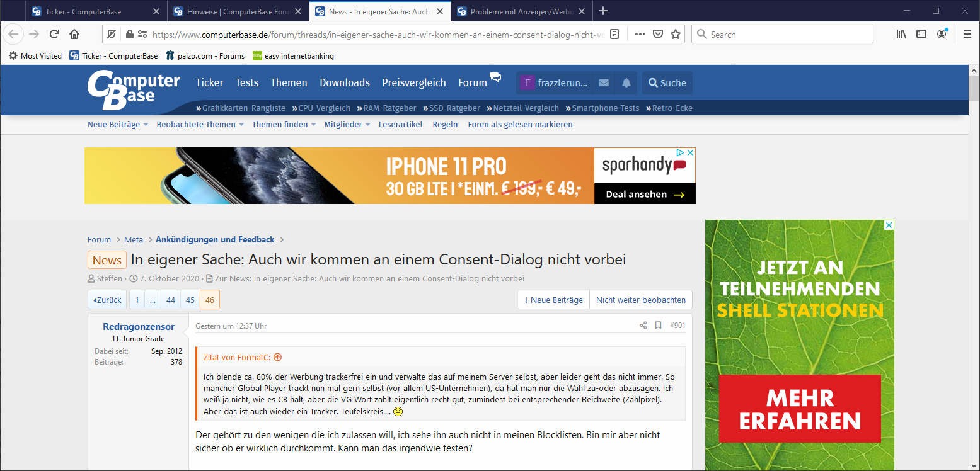Switch to Hinweise ComputerBase Forum tab

(x=239, y=11)
